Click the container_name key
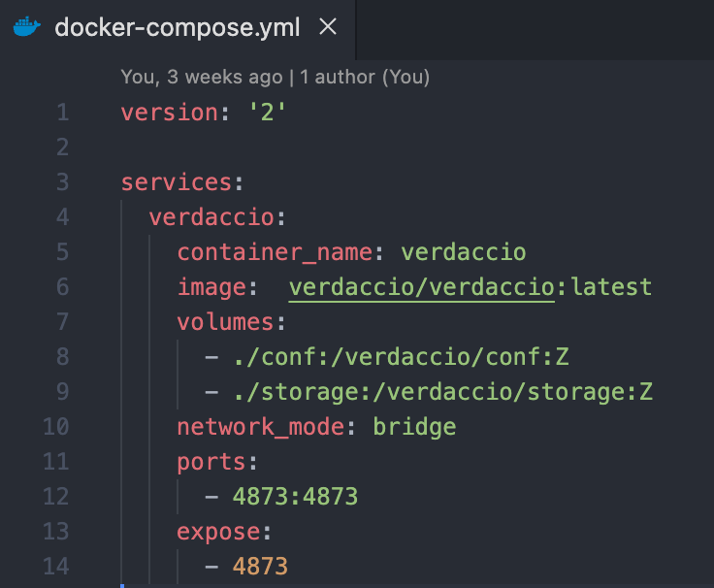Image resolution: width=714 pixels, height=588 pixels. (275, 252)
